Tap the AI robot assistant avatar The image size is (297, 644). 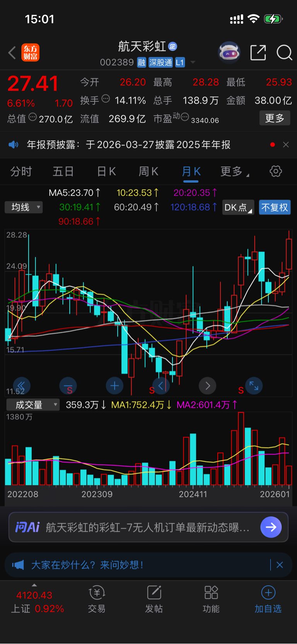[229, 52]
